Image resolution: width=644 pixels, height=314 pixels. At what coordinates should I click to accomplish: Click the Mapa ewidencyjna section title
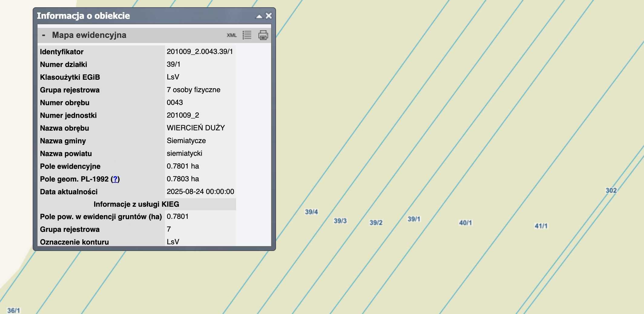89,35
